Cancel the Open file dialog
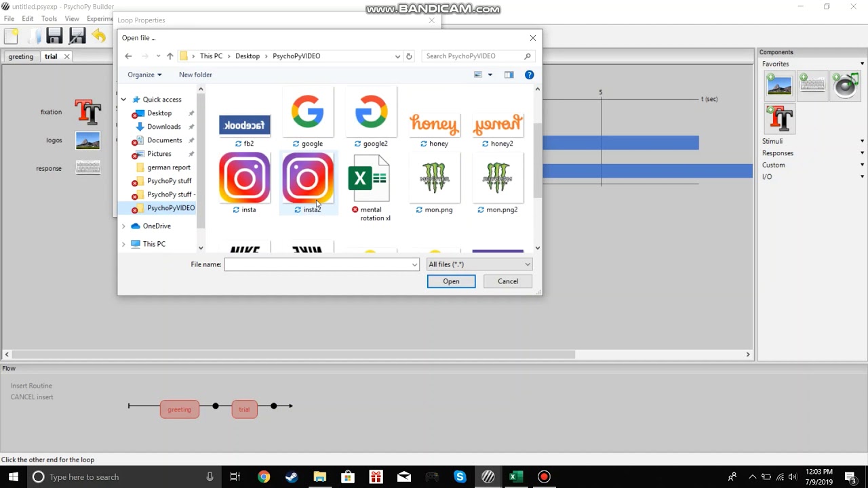Screen dimensions: 868x488 click(508, 281)
